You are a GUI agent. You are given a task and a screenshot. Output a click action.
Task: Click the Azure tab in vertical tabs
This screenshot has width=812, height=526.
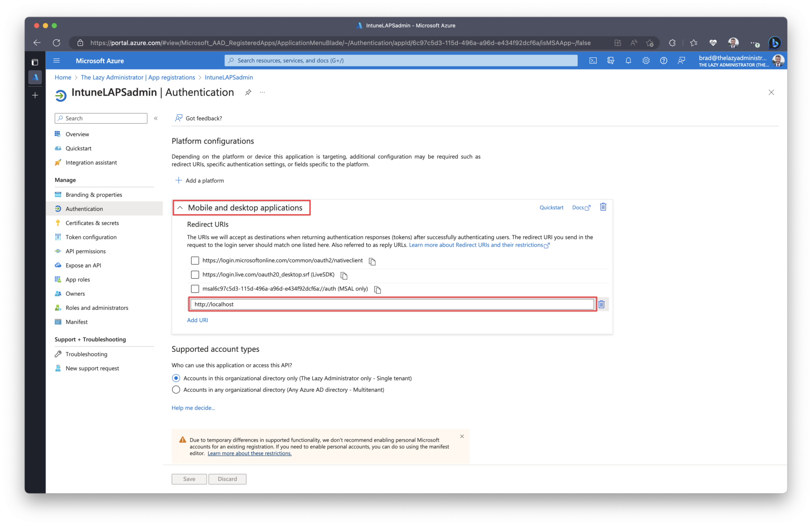(x=35, y=77)
